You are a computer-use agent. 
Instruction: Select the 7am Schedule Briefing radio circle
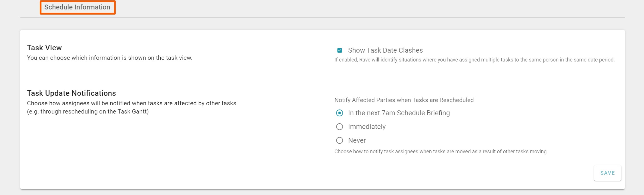(340, 113)
